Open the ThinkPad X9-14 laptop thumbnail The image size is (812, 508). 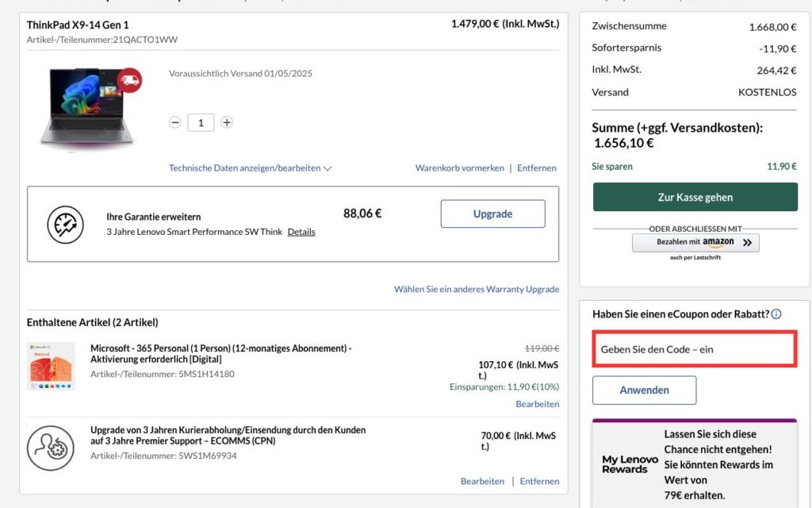point(87,108)
